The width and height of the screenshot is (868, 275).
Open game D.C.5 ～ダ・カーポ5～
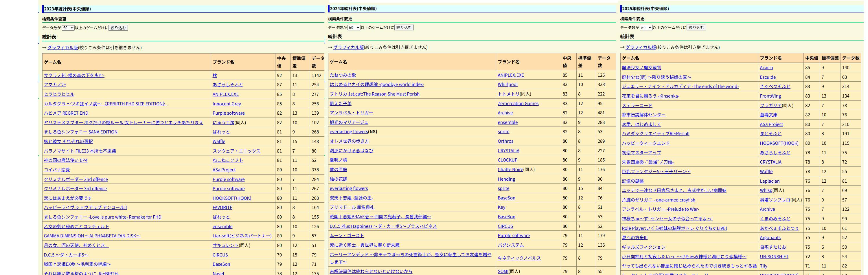[x=66, y=255]
